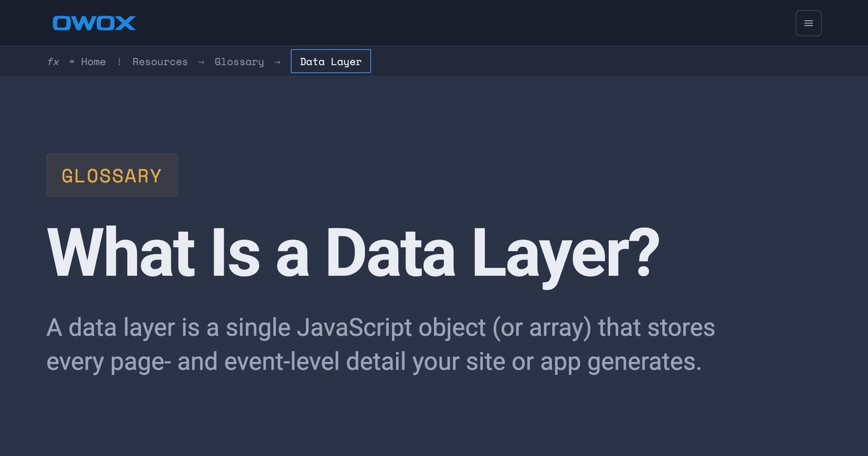The image size is (868, 456).
Task: Click the fx symbol in the breadcrumb bar
Action: [x=53, y=62]
